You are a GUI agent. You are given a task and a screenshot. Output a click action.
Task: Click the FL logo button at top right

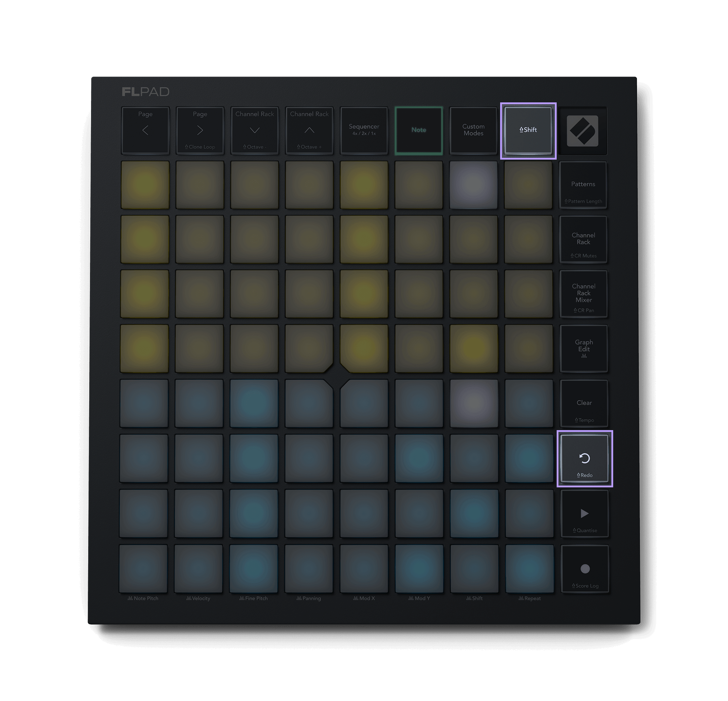[x=583, y=131]
